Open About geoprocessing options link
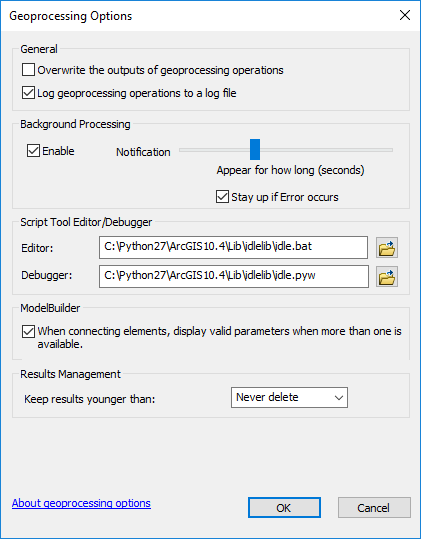This screenshot has height=540, width=422. tap(81, 503)
